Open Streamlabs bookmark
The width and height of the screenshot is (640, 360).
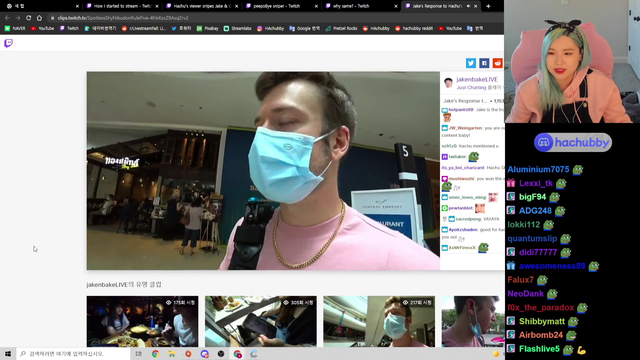tap(237, 29)
